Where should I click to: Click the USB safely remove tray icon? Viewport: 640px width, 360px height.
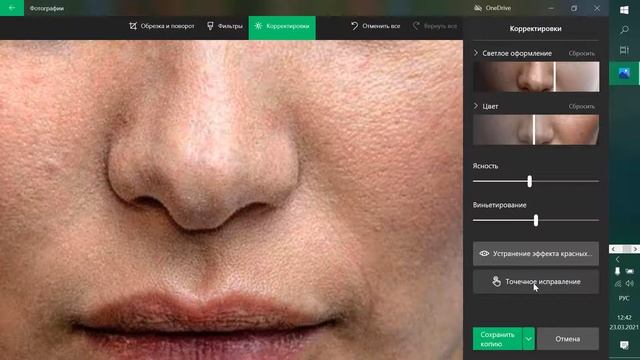tap(618, 271)
